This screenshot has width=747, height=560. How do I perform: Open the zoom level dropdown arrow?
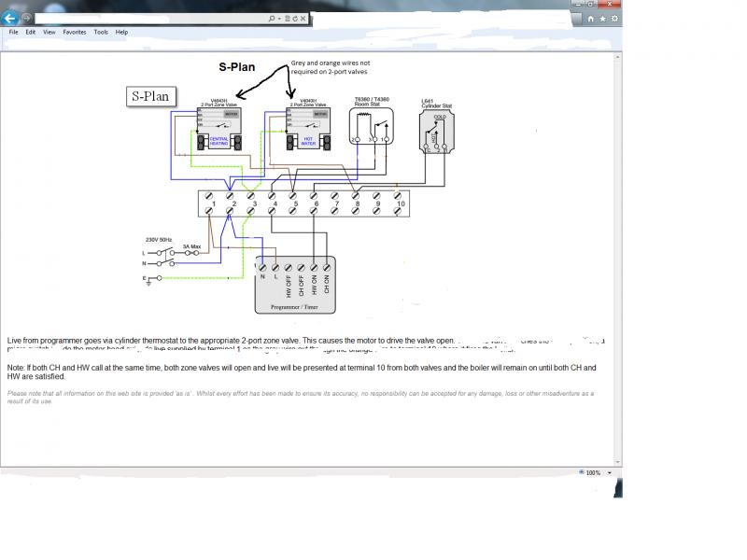pyautogui.click(x=610, y=472)
